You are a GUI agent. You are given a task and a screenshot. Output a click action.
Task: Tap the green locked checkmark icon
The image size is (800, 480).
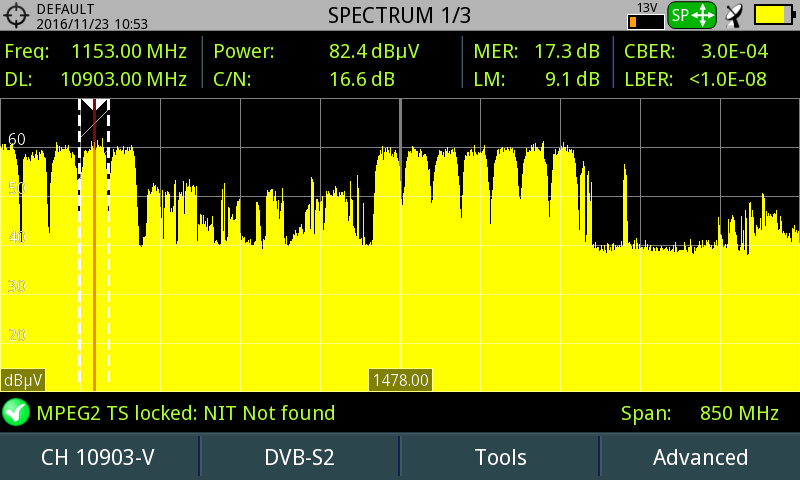[x=16, y=412]
